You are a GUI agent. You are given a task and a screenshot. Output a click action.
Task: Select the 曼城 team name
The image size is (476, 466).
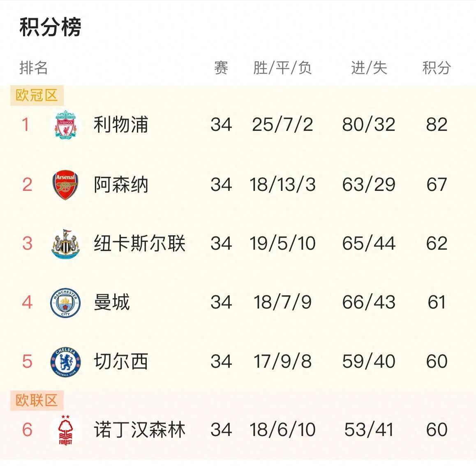coord(112,303)
